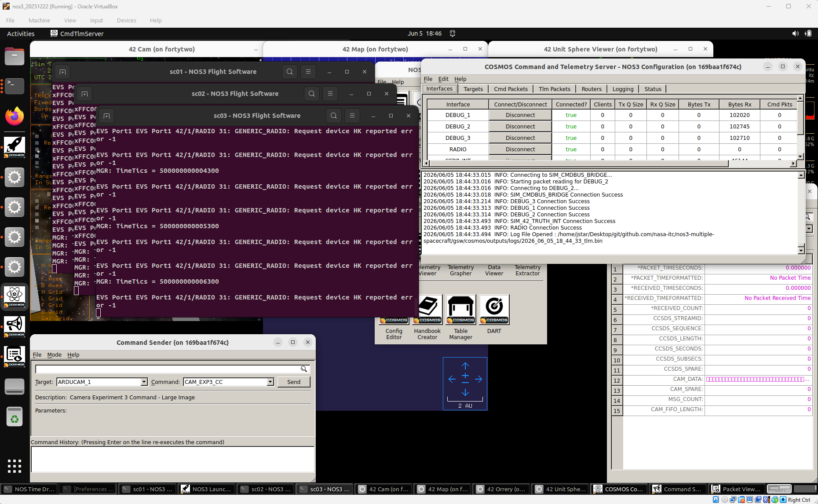Click the notification bell in top bar

coord(453,33)
